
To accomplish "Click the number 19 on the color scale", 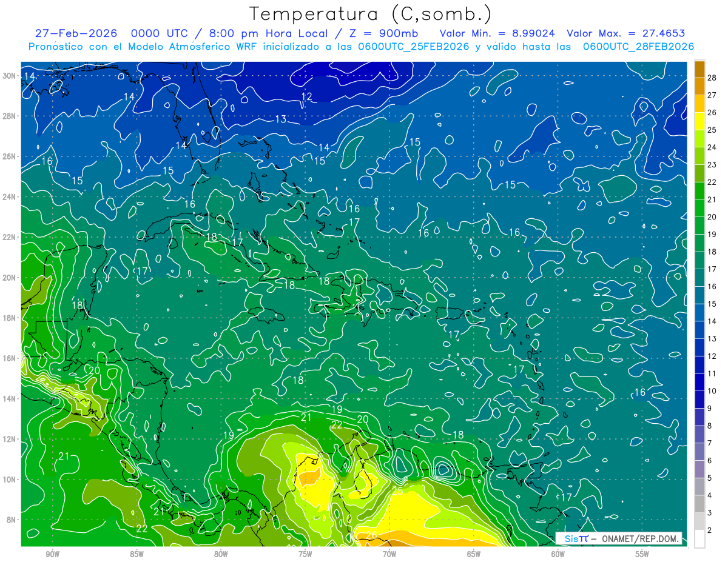I will [712, 234].
